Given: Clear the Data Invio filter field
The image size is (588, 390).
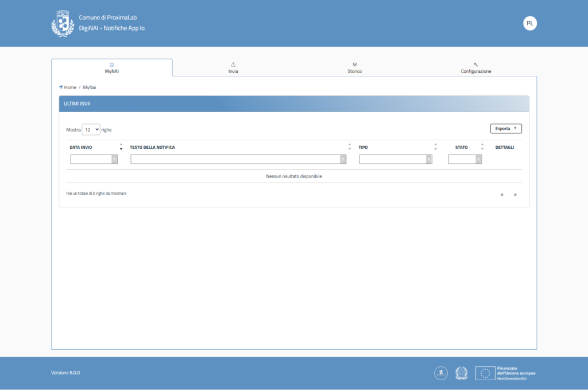Looking at the screenshot, I should pyautogui.click(x=114, y=160).
